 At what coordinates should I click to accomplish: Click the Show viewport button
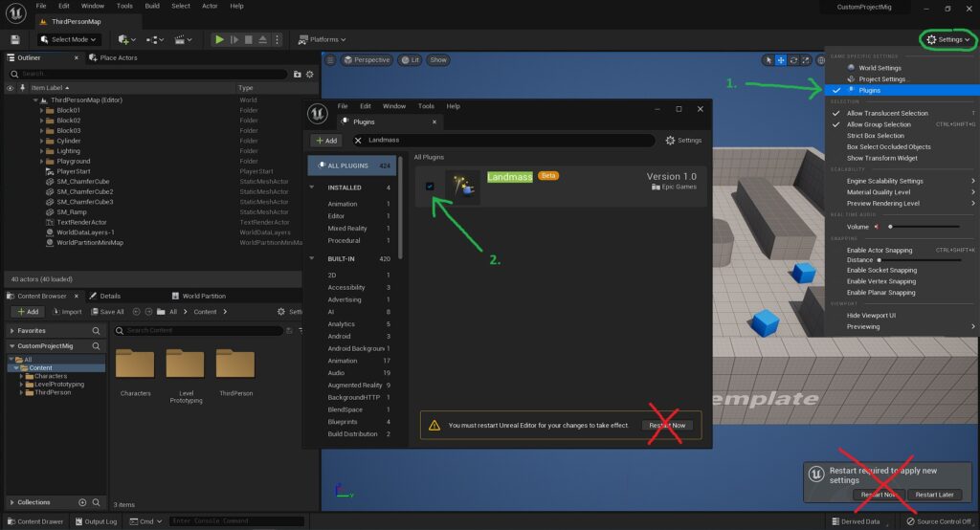coord(438,60)
